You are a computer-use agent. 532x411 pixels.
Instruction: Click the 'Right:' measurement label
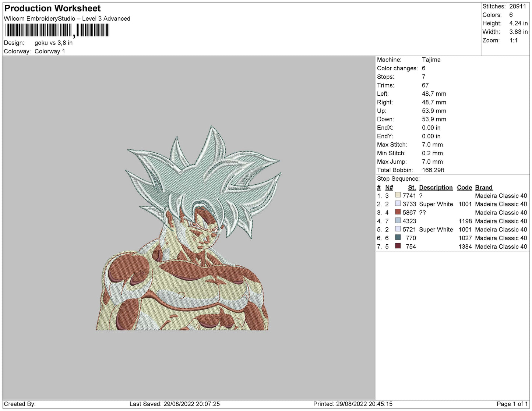coord(385,102)
